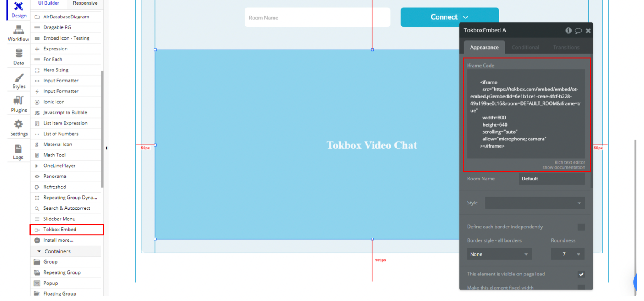Select the AirDatabaseDiagram element
The height and width of the screenshot is (301, 644).
[67, 17]
